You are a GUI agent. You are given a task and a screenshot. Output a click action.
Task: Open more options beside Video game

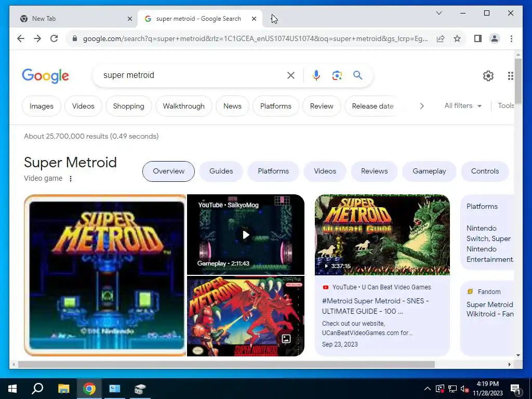click(71, 179)
